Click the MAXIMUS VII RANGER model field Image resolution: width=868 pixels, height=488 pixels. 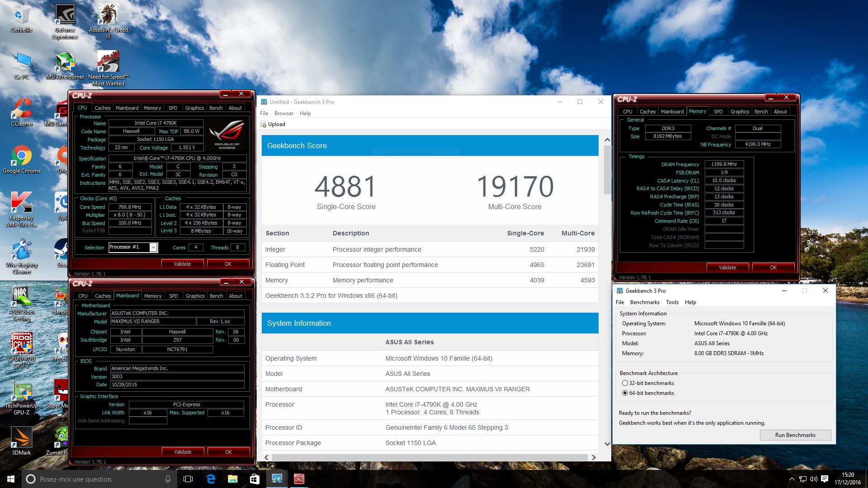pos(153,322)
